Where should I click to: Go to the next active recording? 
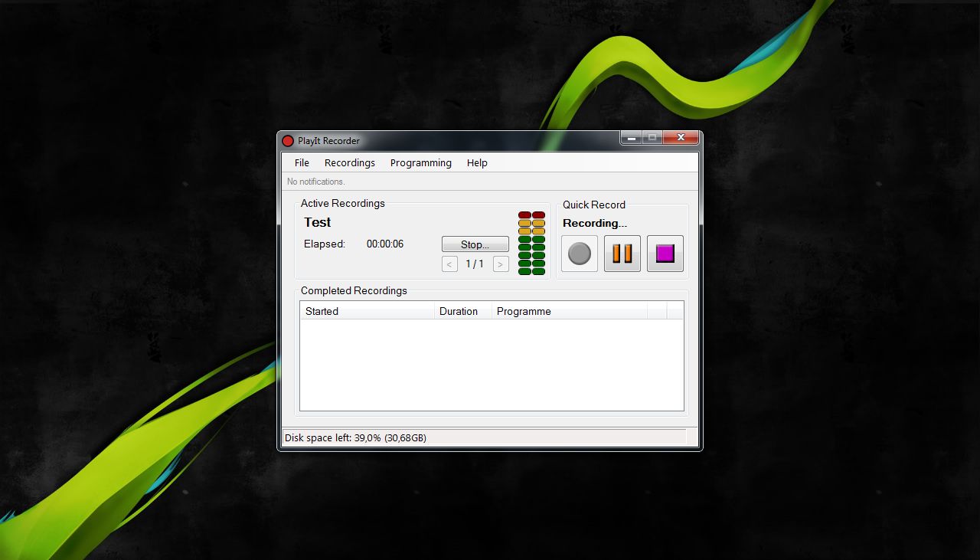point(500,264)
